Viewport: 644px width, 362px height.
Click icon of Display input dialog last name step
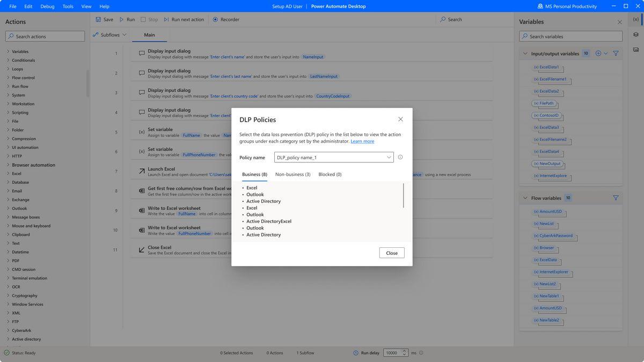[142, 73]
